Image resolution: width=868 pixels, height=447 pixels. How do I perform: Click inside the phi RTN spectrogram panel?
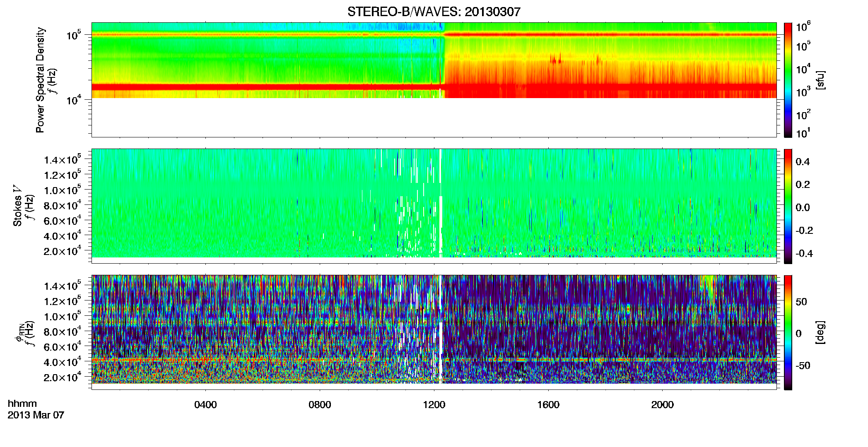[x=434, y=332]
